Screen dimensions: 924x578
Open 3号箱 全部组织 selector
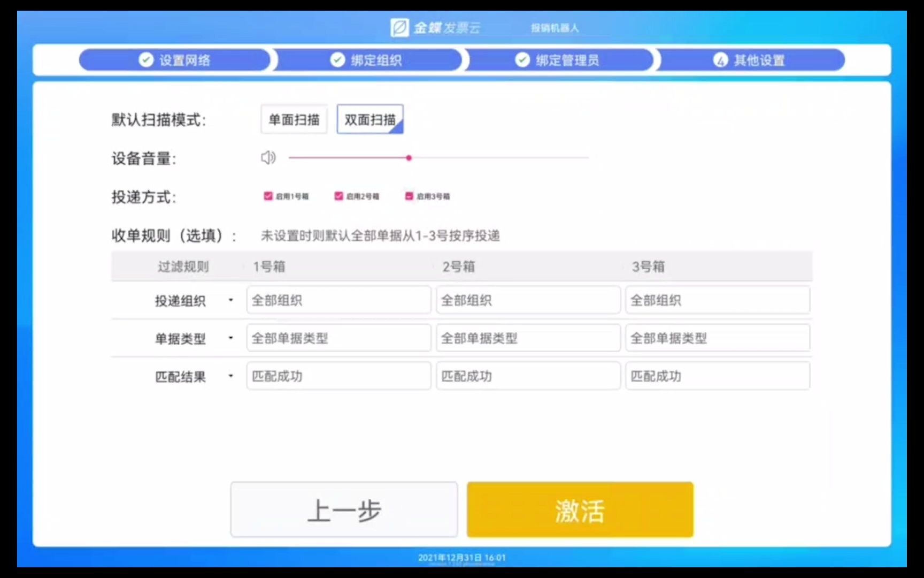[x=718, y=300]
